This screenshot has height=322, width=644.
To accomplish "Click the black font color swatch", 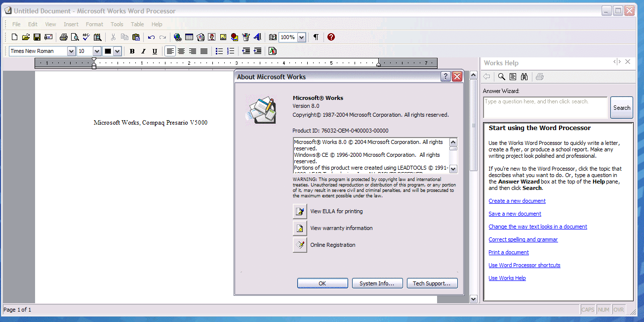I will (108, 51).
